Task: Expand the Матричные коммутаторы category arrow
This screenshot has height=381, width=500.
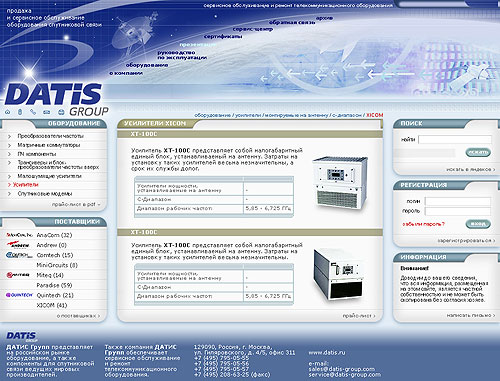Action: [x=10, y=145]
